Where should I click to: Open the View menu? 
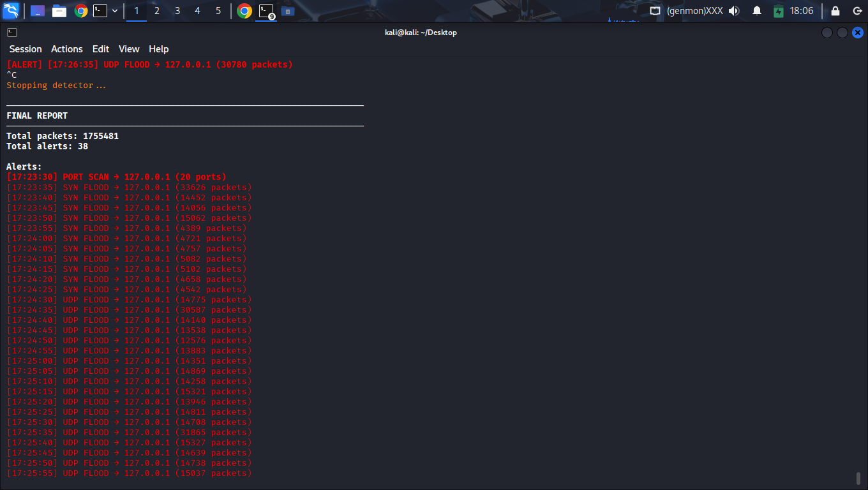pyautogui.click(x=129, y=49)
